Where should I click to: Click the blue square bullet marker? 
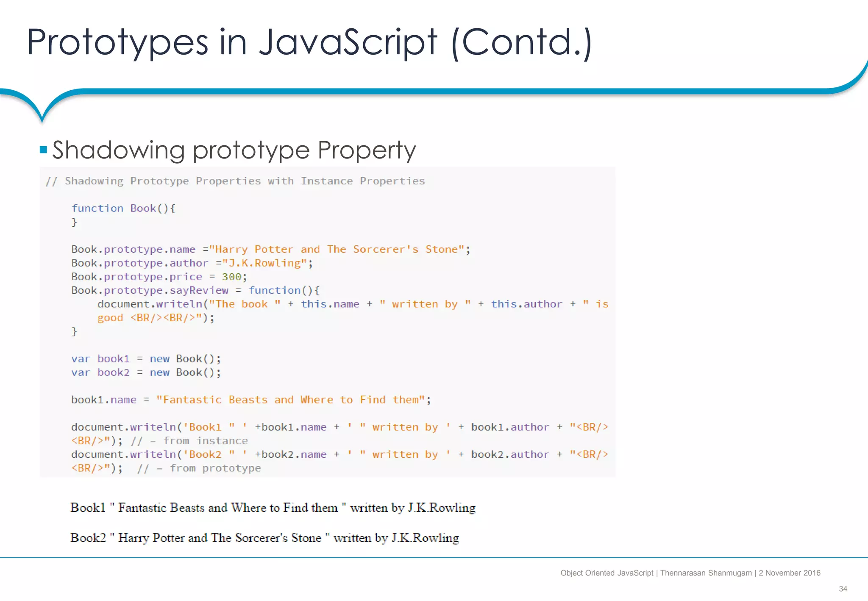43,149
